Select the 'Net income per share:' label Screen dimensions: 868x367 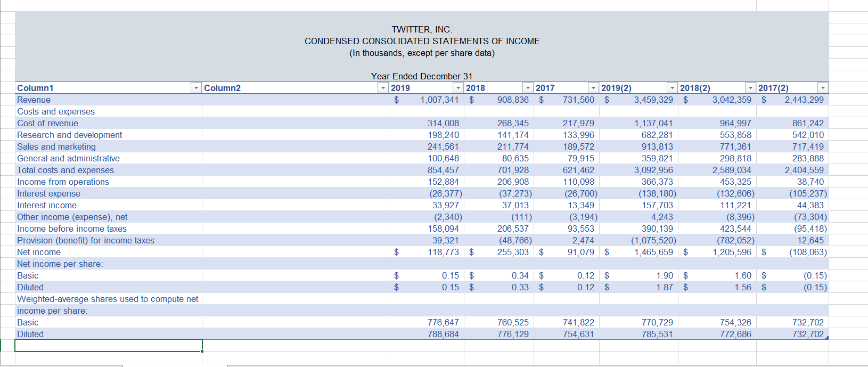(x=60, y=264)
